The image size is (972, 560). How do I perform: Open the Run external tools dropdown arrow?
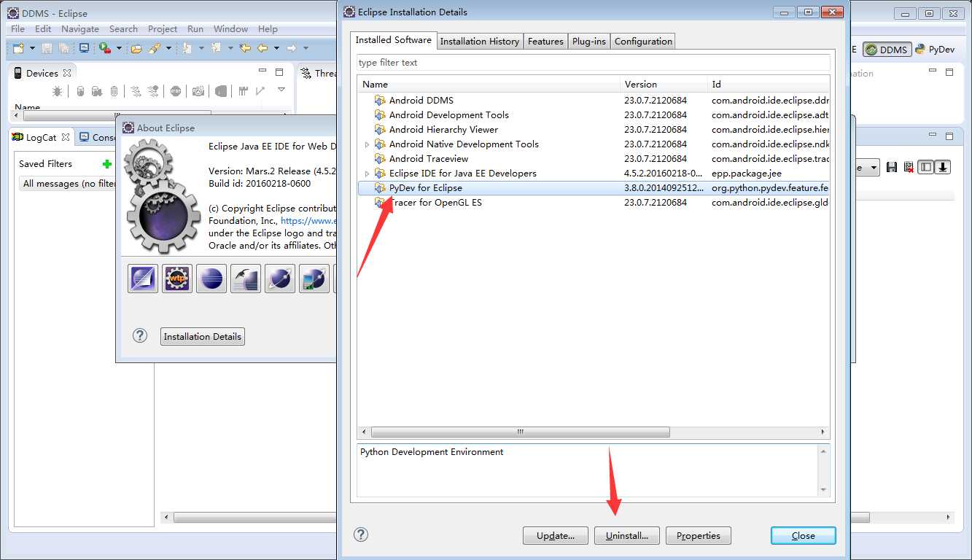click(117, 49)
